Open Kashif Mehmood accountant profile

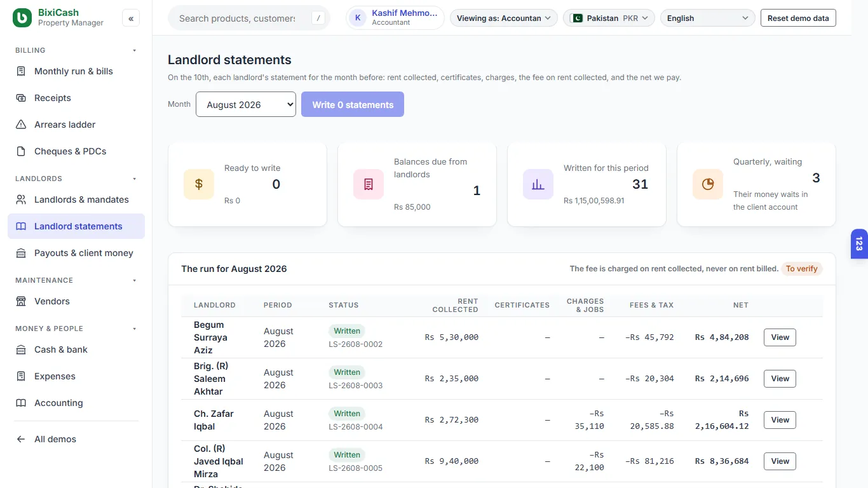click(x=395, y=18)
